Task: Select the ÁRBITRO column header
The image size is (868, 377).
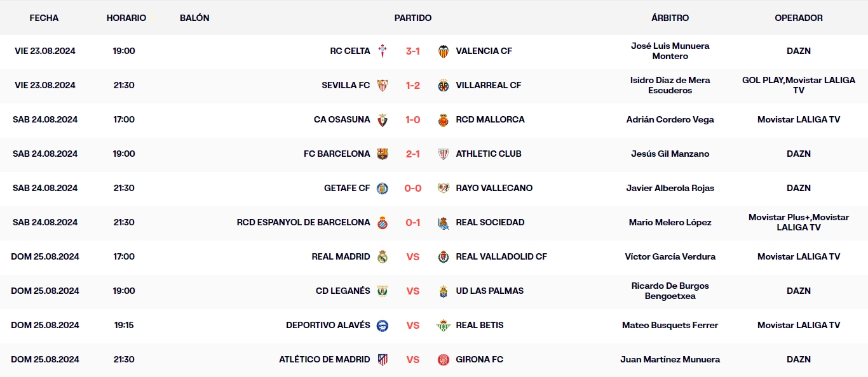Action: (670, 18)
